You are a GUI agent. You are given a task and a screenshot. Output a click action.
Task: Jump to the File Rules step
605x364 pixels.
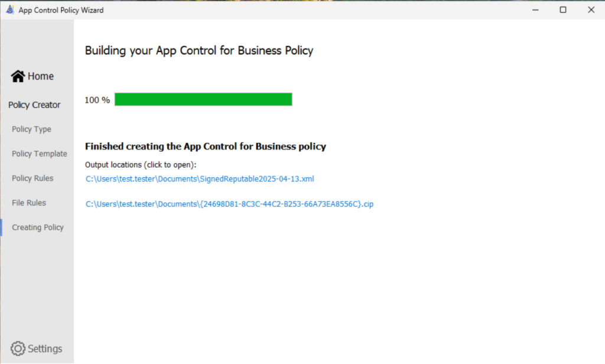(x=29, y=203)
